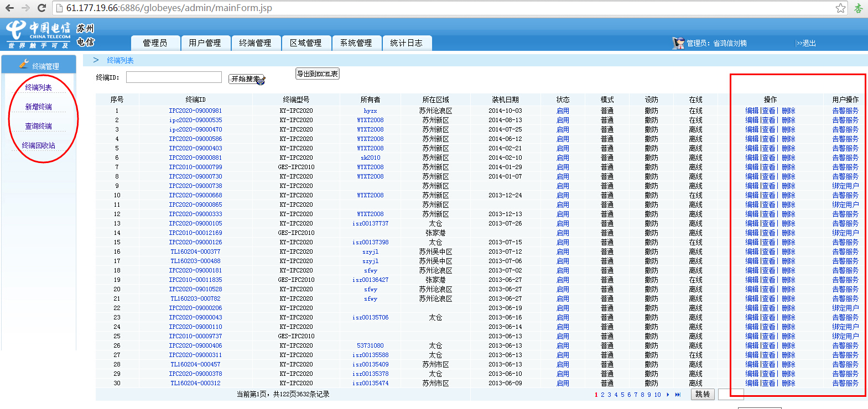Screen dimensions: 868x409
Task: Click owner isz00136427 in row 19
Action: coord(370,280)
